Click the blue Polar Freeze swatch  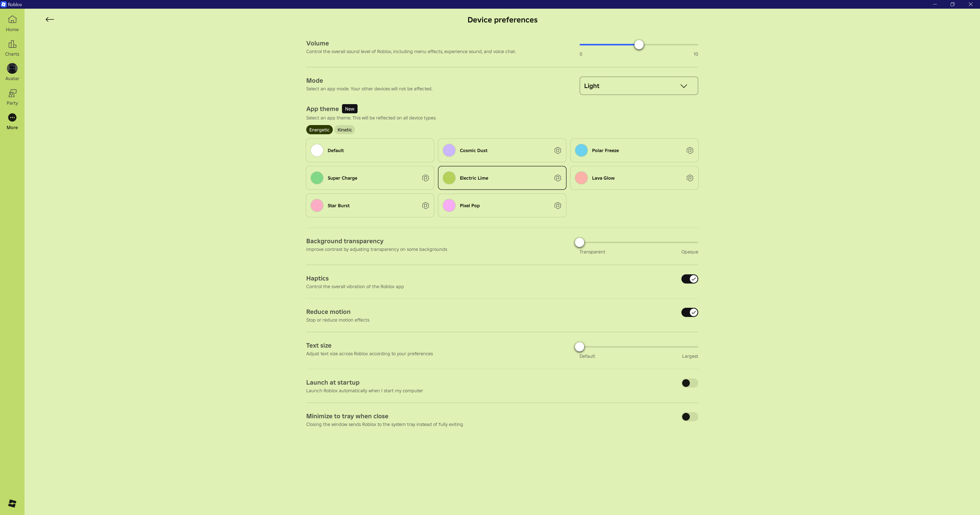581,150
